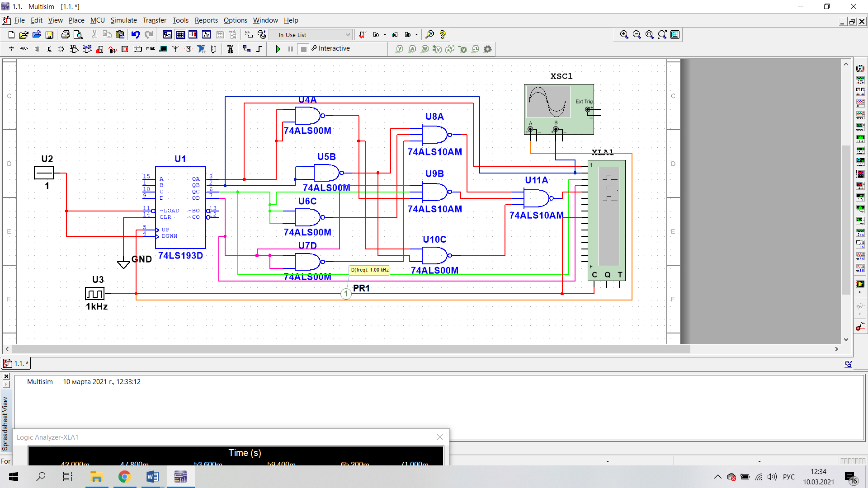
Task: Create a new design file
Action: click(12, 35)
